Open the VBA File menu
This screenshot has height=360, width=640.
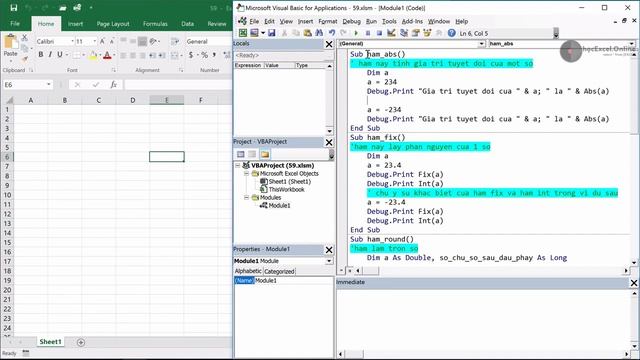(254, 21)
